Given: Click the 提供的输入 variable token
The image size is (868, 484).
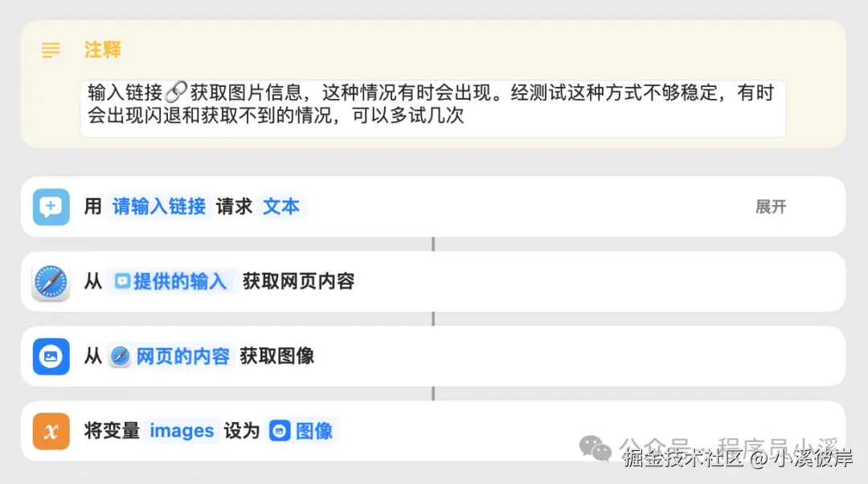Looking at the screenshot, I should click(x=171, y=281).
